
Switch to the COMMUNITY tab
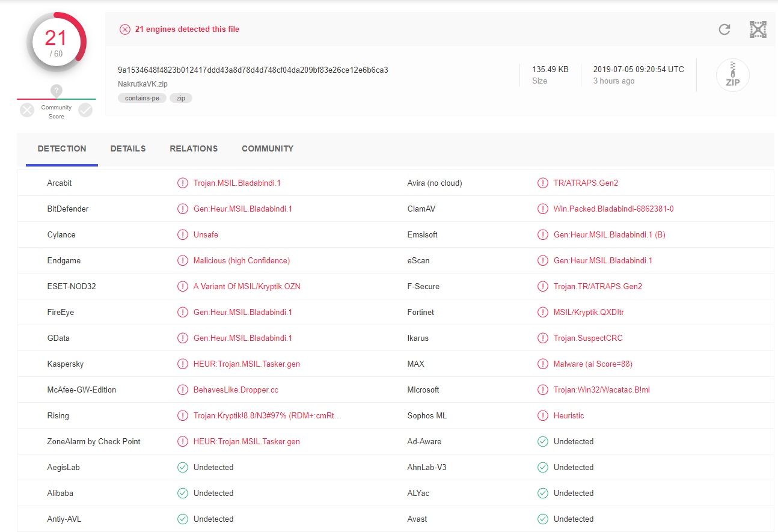pyautogui.click(x=268, y=148)
